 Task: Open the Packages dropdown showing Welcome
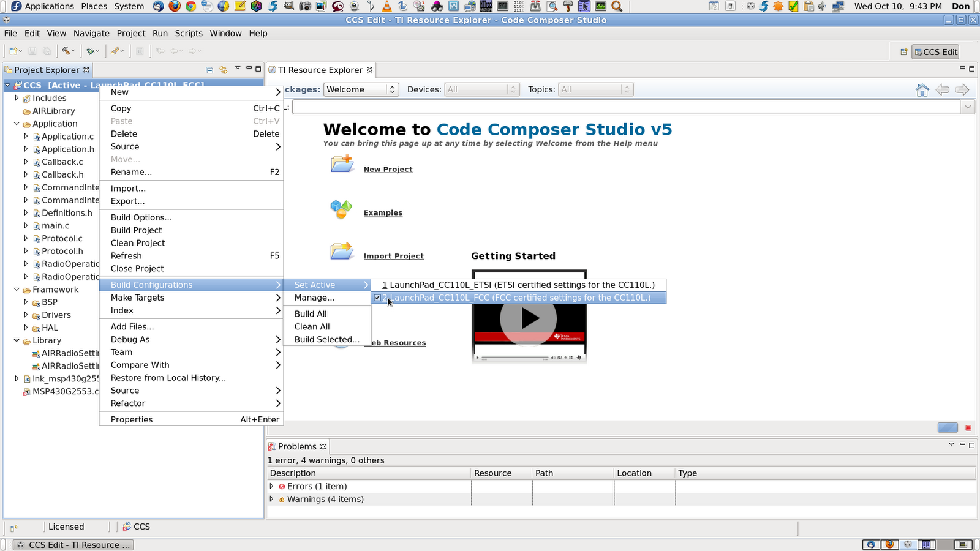click(x=361, y=89)
